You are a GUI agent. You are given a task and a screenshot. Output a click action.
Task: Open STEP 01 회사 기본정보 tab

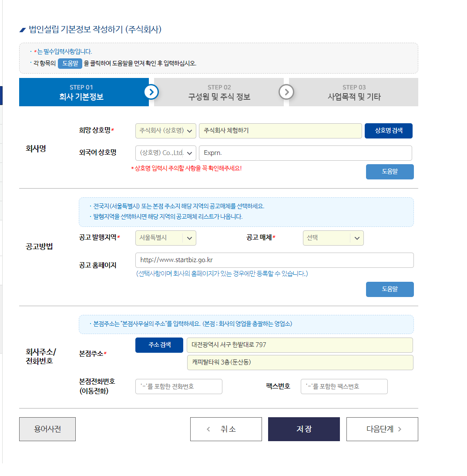(84, 92)
